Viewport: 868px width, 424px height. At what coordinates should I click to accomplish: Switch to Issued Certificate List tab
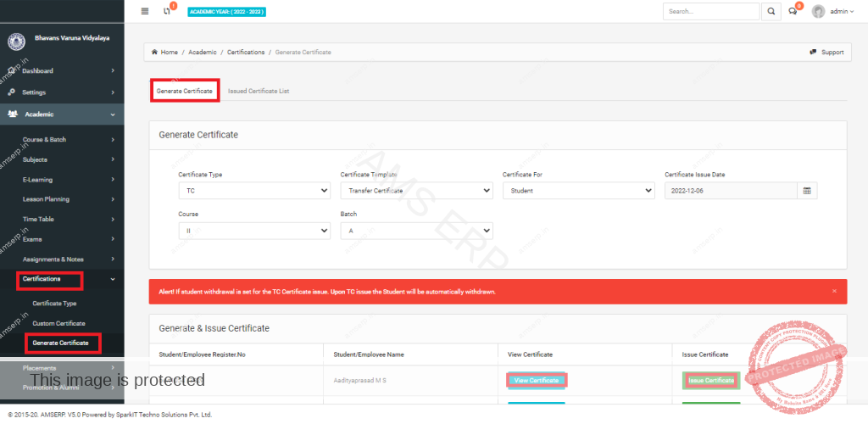click(259, 91)
